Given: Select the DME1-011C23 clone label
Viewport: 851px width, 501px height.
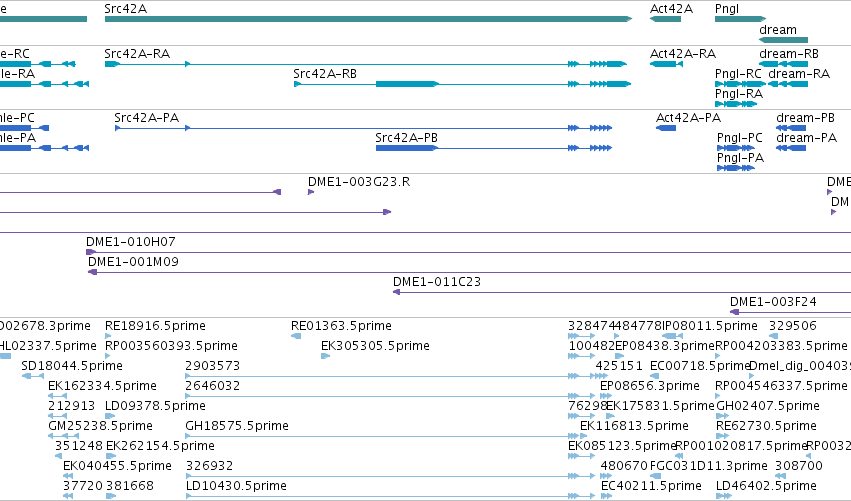Looking at the screenshot, I should pyautogui.click(x=437, y=282).
